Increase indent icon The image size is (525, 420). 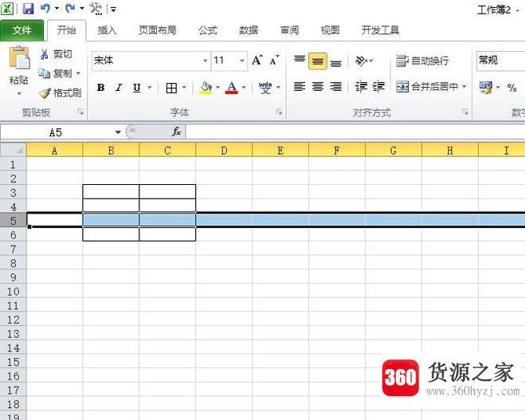click(378, 87)
